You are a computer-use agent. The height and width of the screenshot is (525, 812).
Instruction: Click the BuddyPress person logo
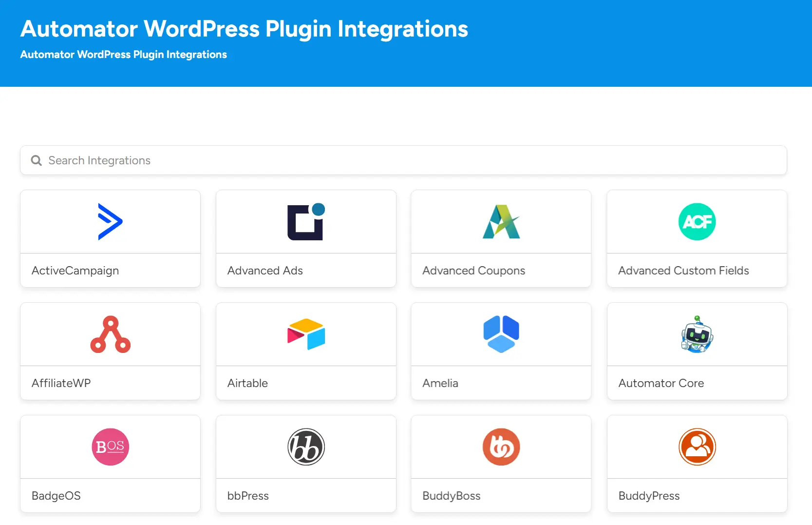coord(697,447)
